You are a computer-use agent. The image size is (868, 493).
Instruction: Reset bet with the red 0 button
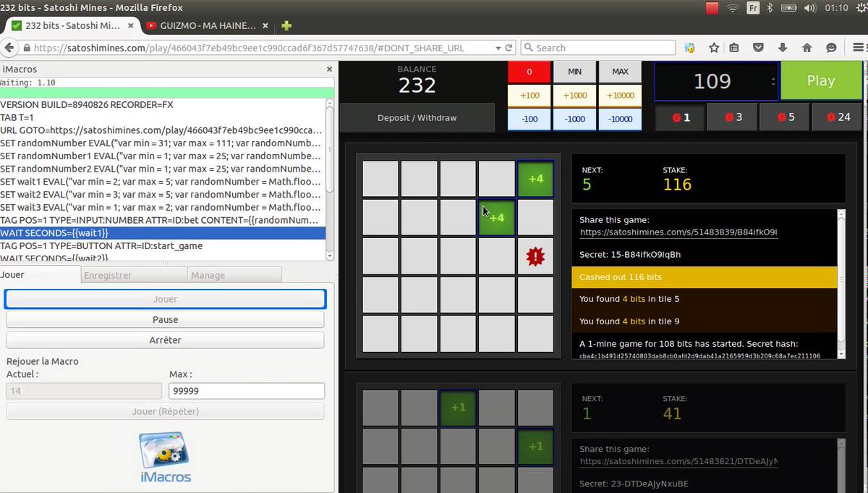coord(529,72)
